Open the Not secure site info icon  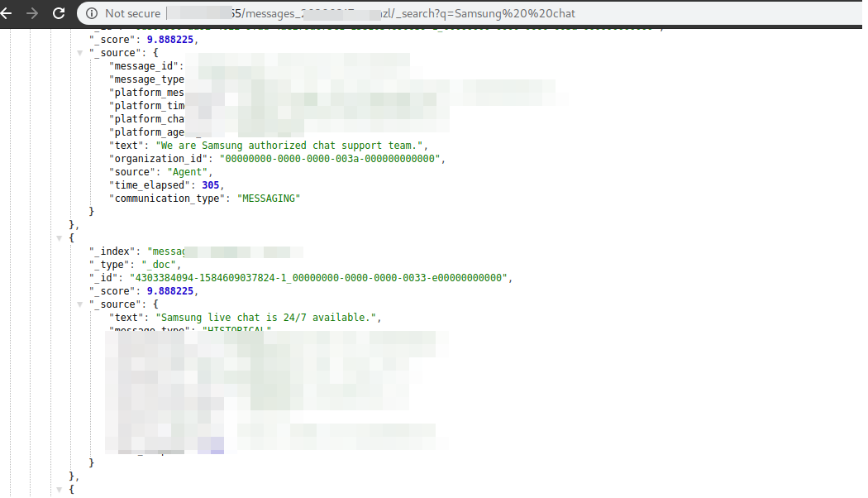[92, 13]
